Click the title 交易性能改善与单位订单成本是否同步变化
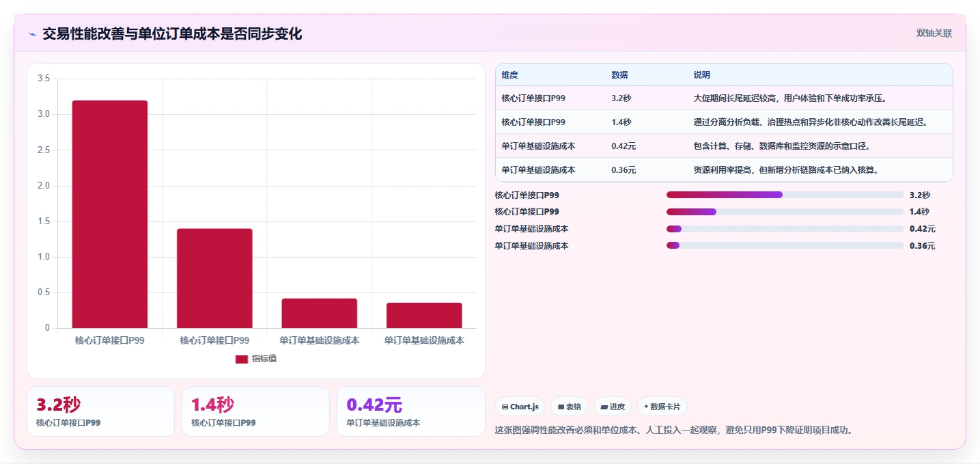Image resolution: width=980 pixels, height=464 pixels. tap(172, 33)
